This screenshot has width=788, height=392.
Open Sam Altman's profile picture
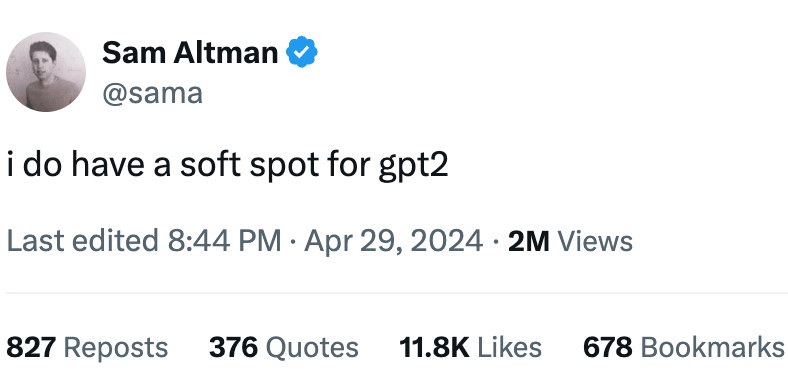pos(46,72)
